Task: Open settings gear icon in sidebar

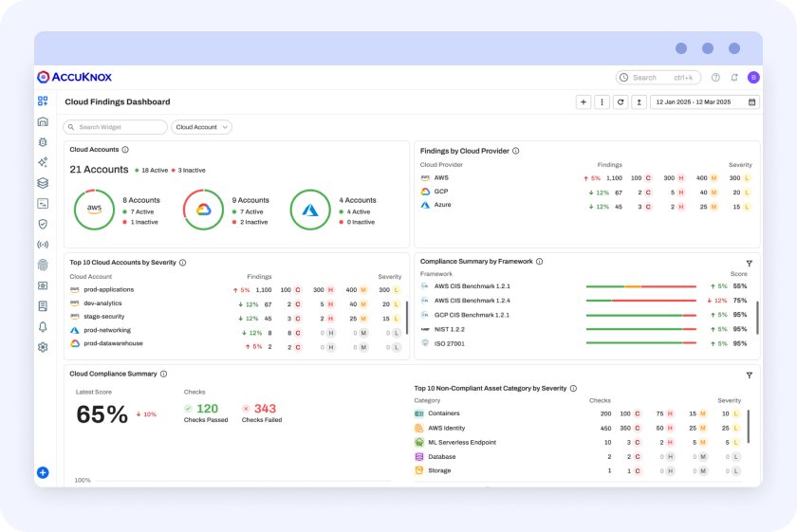Action: coord(43,347)
